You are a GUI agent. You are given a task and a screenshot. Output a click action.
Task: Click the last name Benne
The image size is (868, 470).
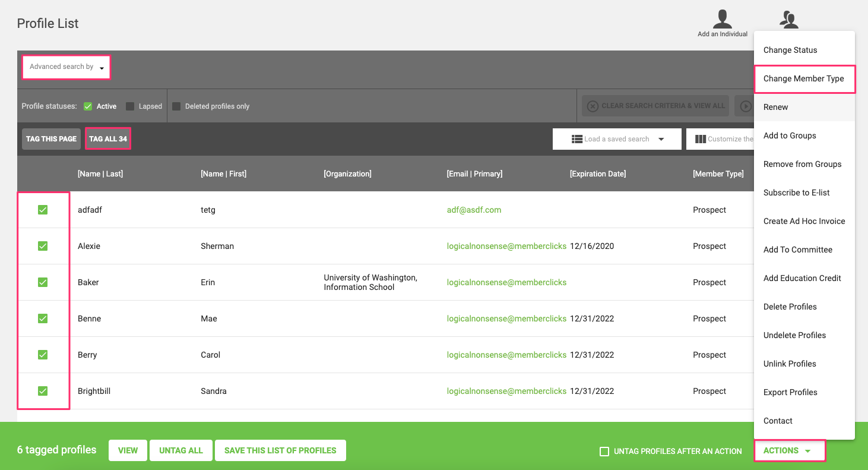89,318
